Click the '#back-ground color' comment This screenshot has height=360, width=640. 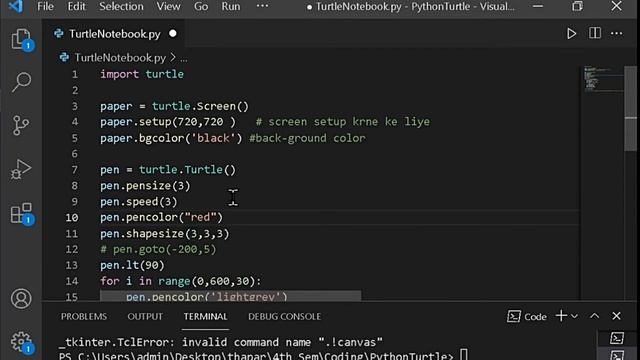tap(307, 138)
